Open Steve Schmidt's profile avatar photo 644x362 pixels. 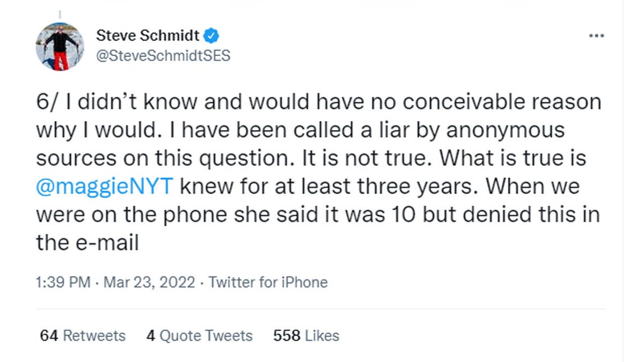[x=60, y=46]
